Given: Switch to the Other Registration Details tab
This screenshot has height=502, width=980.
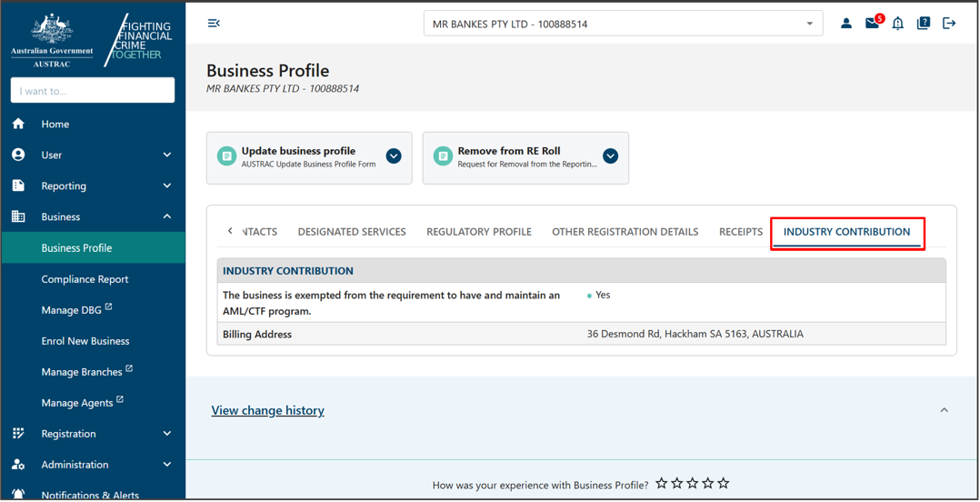Looking at the screenshot, I should click(625, 232).
